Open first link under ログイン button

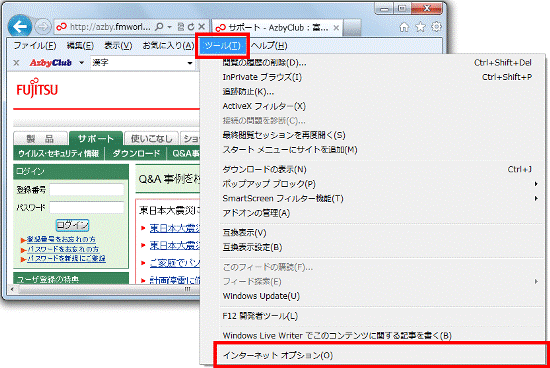pos(61,240)
